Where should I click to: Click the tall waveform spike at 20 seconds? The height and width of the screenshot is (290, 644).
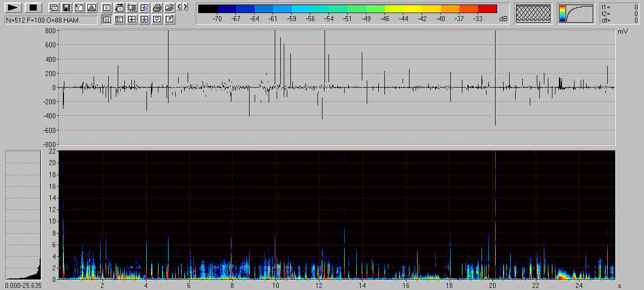(495, 76)
